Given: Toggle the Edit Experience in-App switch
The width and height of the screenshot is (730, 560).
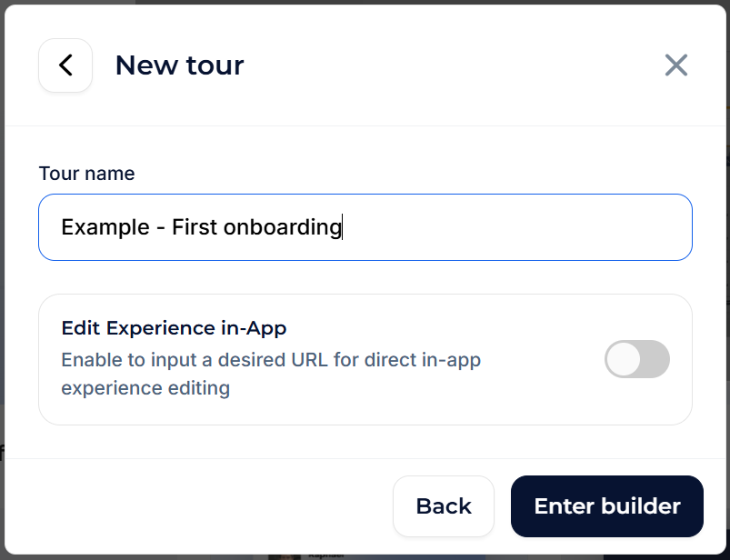Looking at the screenshot, I should click(637, 359).
